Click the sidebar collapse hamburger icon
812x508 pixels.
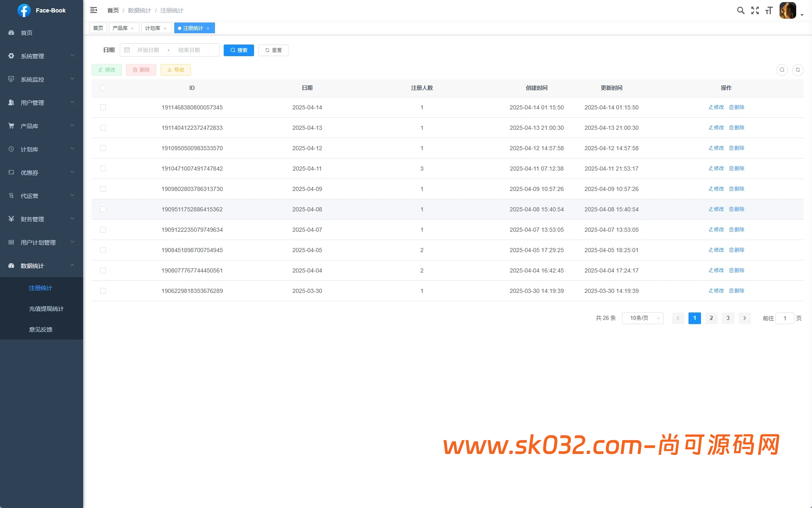(x=94, y=10)
